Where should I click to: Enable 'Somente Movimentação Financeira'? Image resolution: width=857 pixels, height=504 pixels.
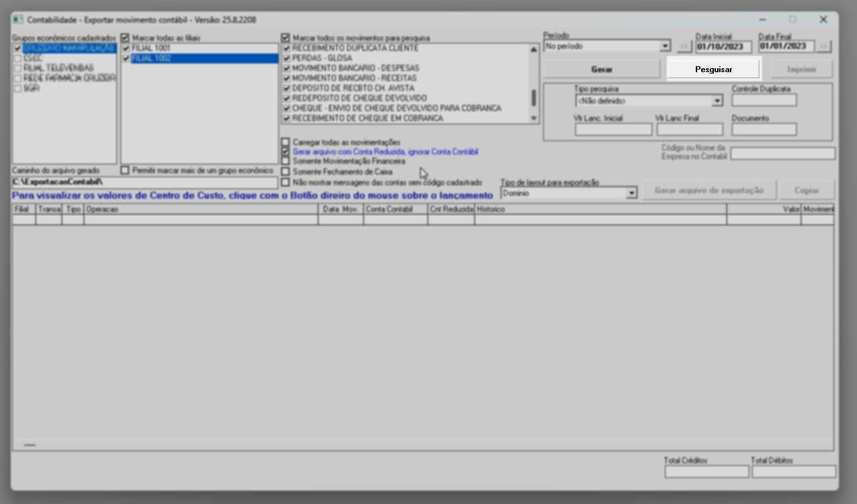point(286,161)
